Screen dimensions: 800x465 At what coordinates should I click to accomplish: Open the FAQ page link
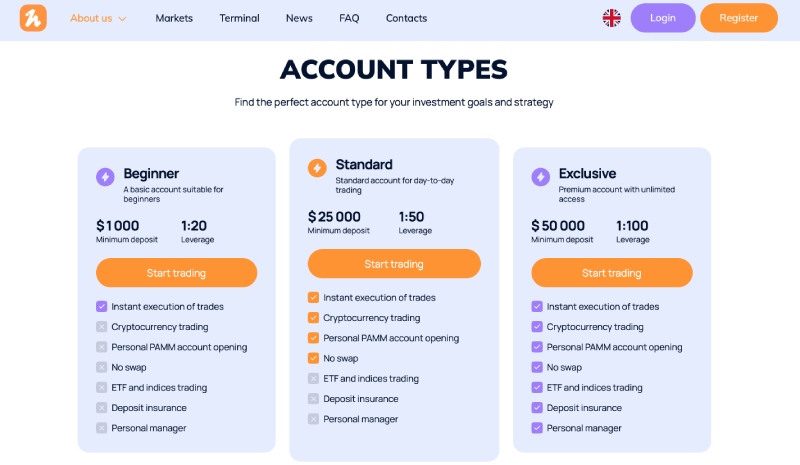point(349,18)
